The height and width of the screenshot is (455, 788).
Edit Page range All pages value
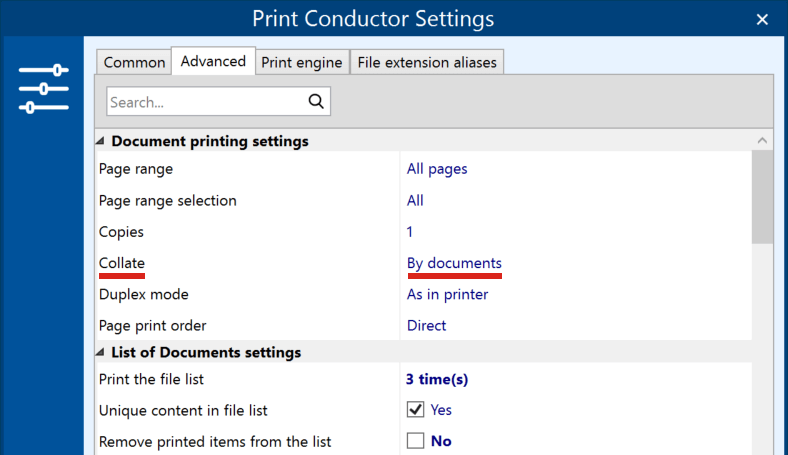pyautogui.click(x=437, y=169)
